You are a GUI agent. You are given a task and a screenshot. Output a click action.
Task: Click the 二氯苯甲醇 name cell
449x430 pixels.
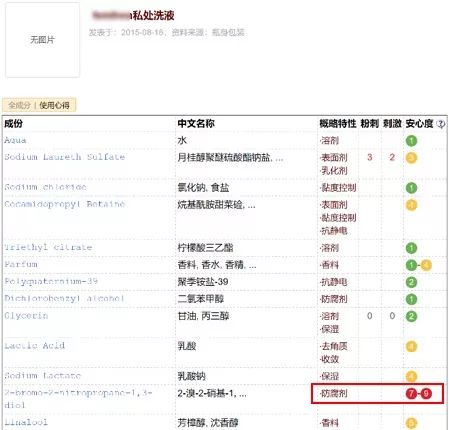tap(201, 299)
